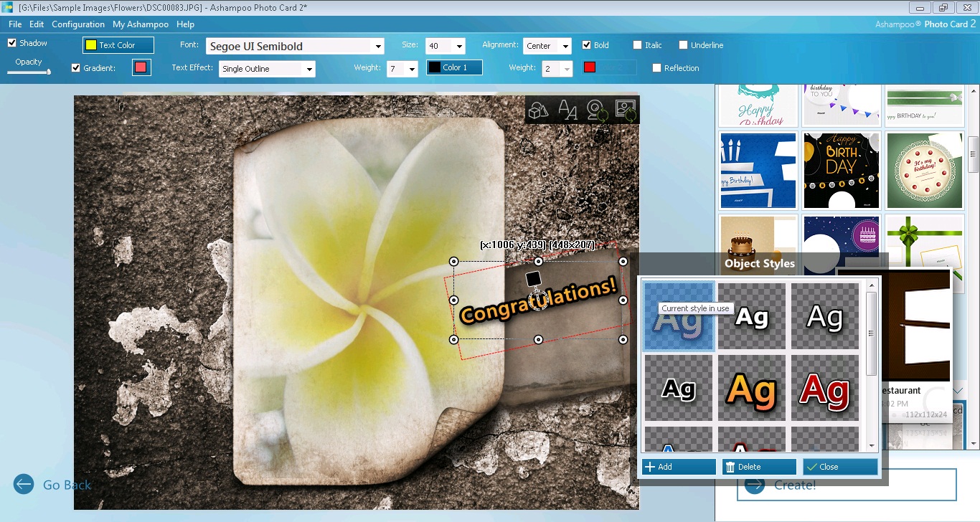Viewport: 980px width, 522px height.
Task: Click the yellow Text Color swatch
Action: point(92,45)
